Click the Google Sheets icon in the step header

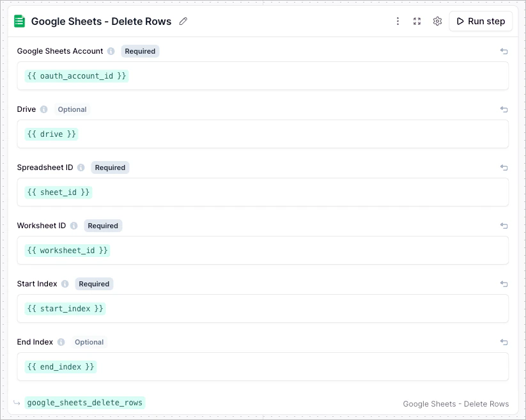pyautogui.click(x=19, y=21)
